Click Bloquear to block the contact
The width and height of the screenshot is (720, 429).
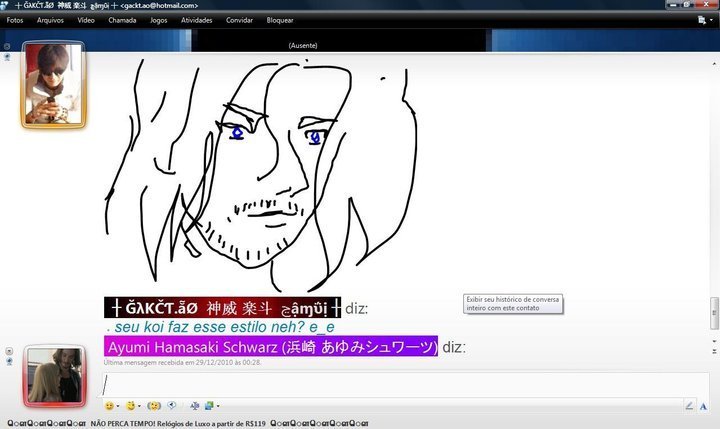coord(280,19)
